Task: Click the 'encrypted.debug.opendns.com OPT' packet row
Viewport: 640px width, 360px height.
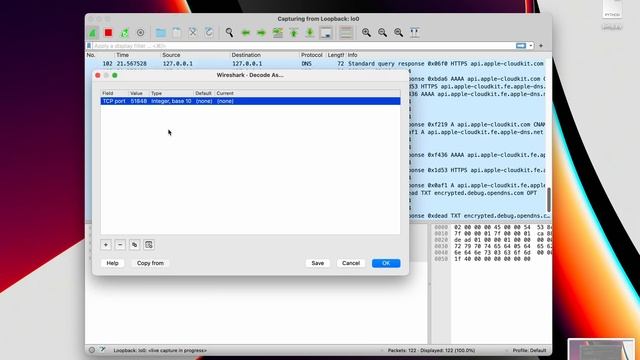Action: (478, 193)
